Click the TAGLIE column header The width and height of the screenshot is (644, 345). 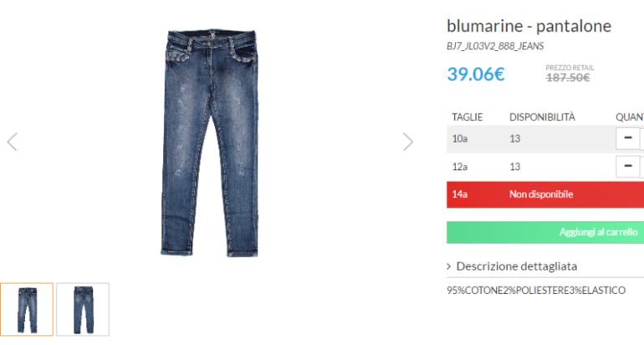(468, 116)
